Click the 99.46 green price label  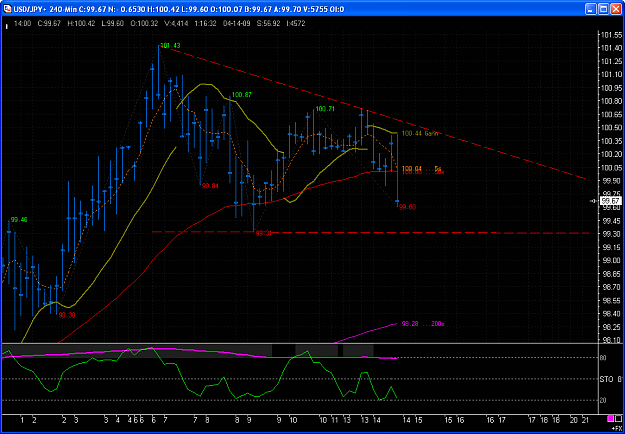pos(19,220)
